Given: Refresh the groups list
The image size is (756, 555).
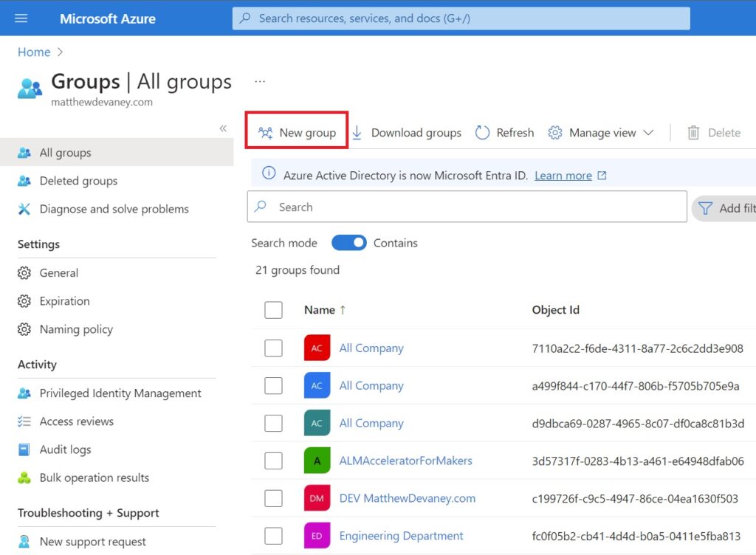Looking at the screenshot, I should (504, 133).
